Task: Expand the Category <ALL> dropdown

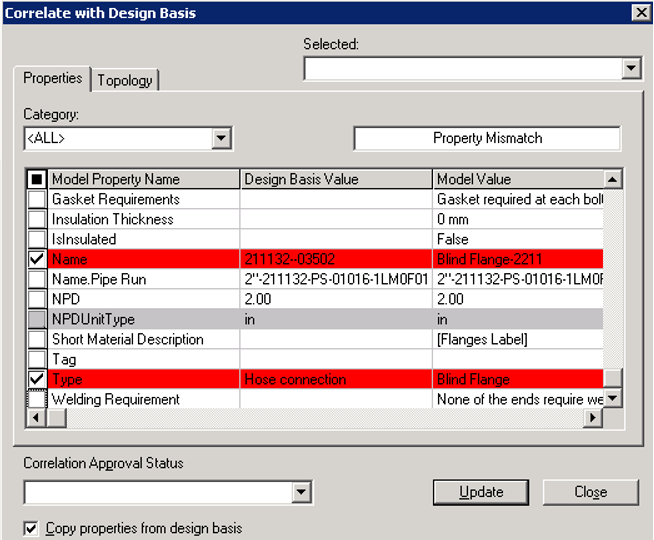Action: pyautogui.click(x=222, y=138)
